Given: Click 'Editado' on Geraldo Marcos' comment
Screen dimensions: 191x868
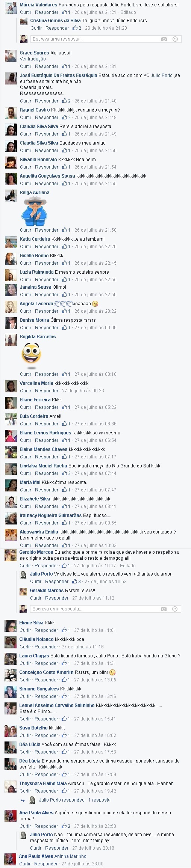Looking at the screenshot, I should click(128, 566).
